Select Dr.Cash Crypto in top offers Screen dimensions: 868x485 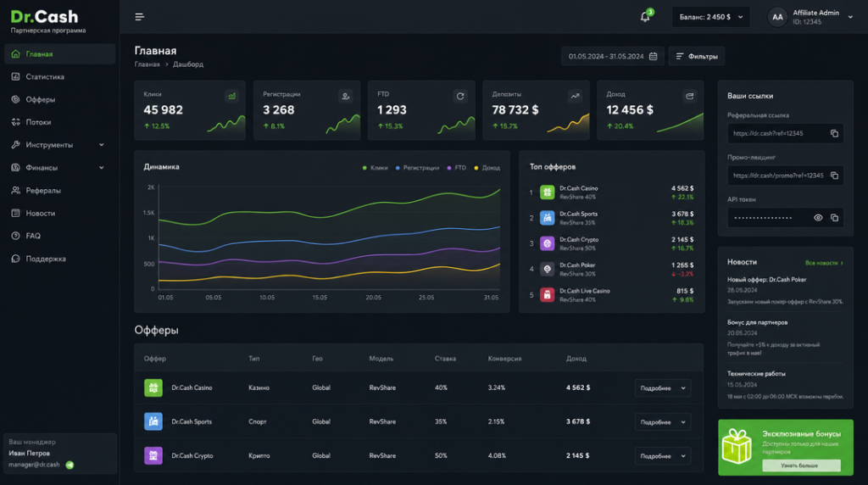coord(612,243)
